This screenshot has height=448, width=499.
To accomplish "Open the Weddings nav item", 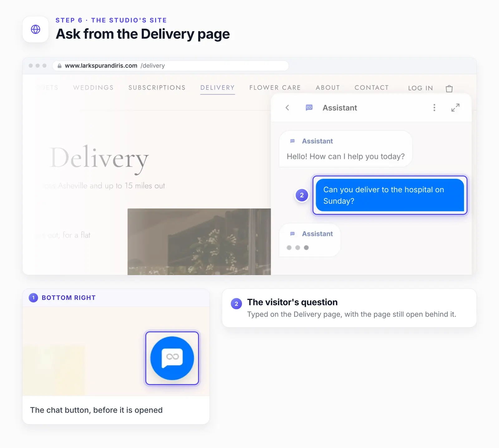I will click(x=93, y=88).
